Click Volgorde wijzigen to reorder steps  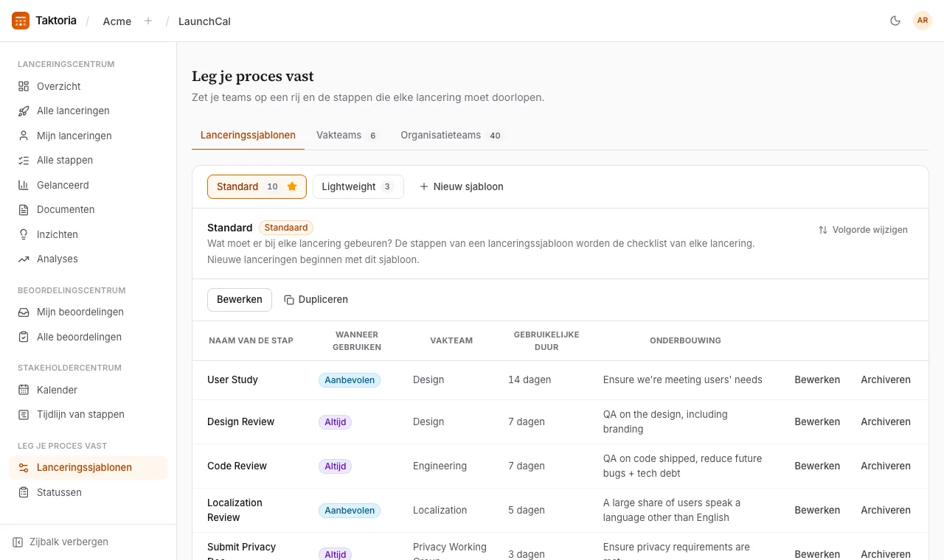pos(863,229)
